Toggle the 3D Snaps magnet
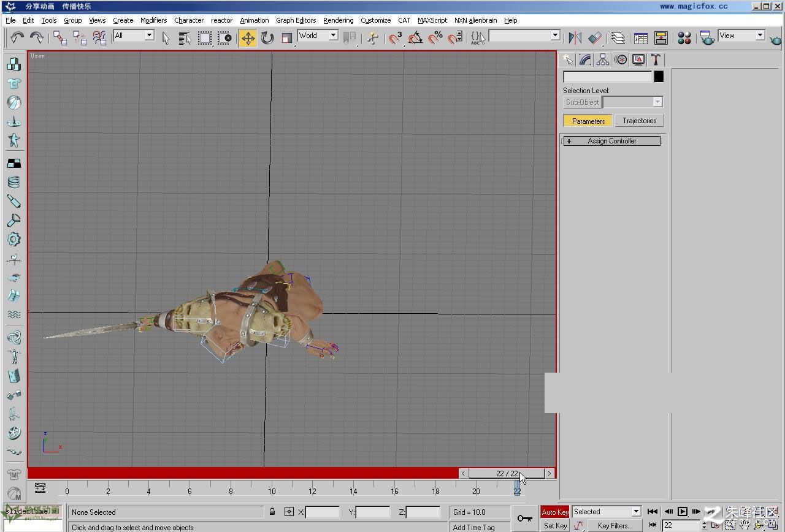The height and width of the screenshot is (532, 785). 396,38
